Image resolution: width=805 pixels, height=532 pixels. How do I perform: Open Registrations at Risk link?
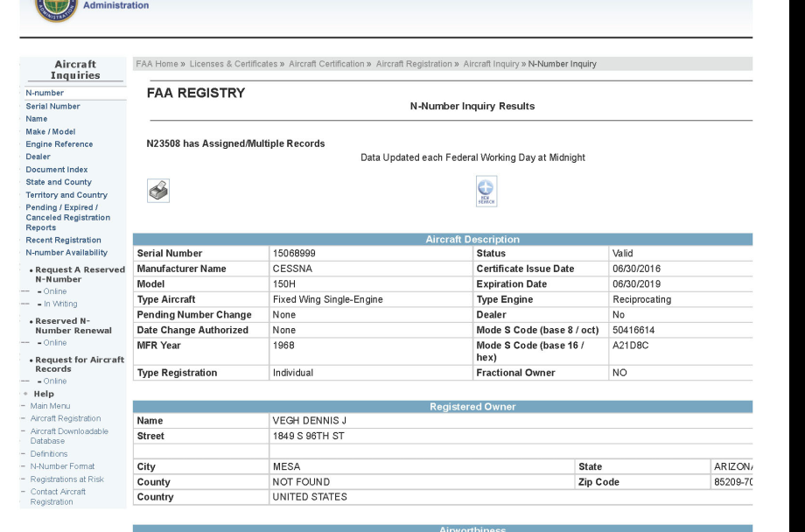coord(66,479)
